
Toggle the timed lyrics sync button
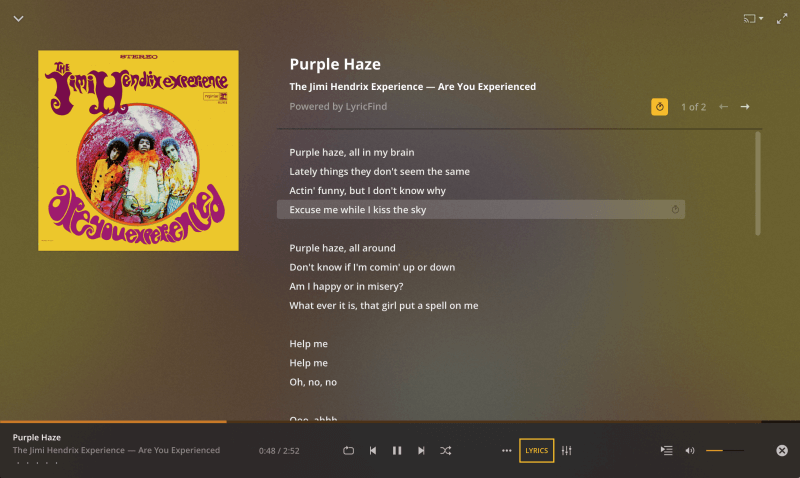(659, 107)
